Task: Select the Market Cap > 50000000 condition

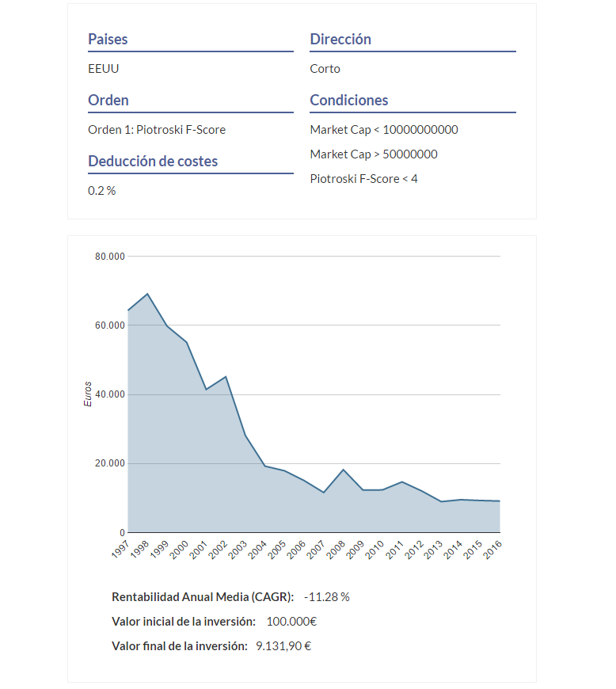Action: click(x=374, y=154)
